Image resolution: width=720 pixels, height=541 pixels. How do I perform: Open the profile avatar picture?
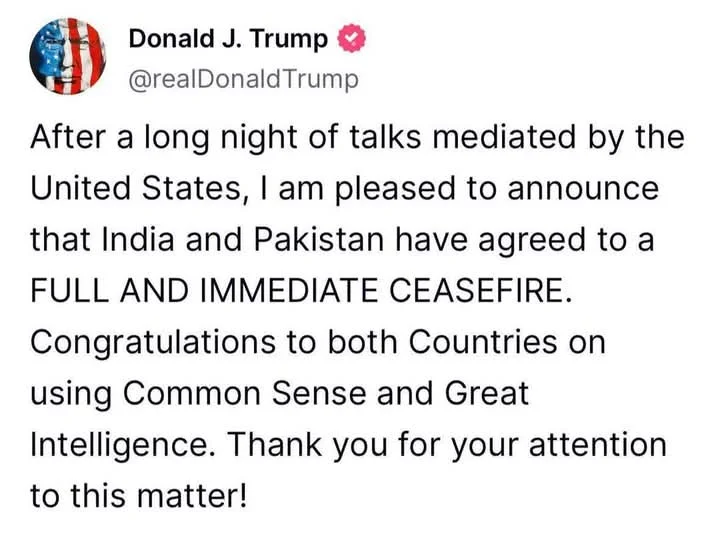coord(67,56)
